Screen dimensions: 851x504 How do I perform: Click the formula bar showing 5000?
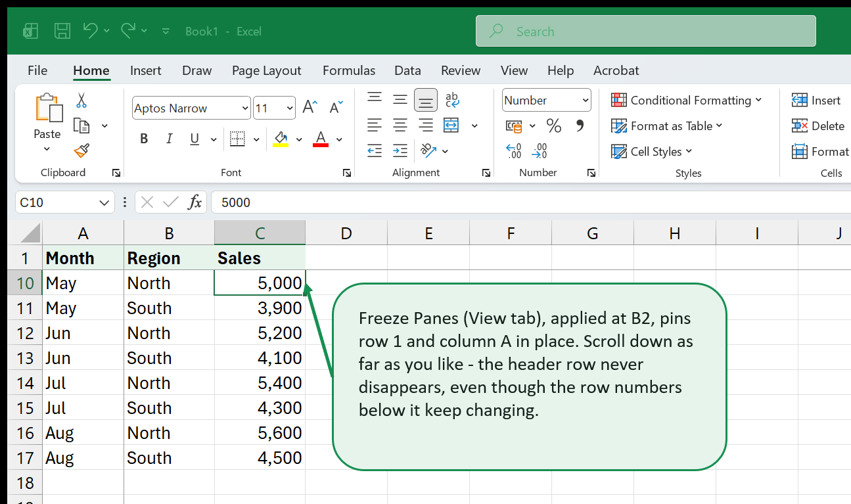[x=531, y=202]
